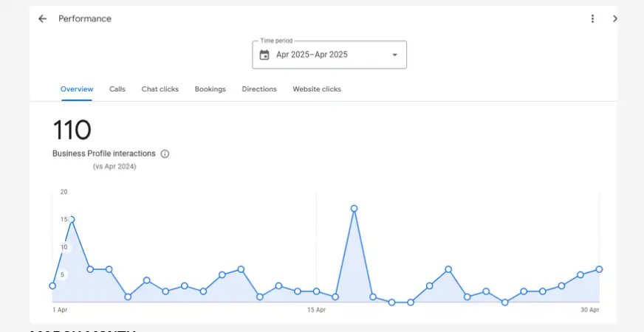Click the (vs Apr 2024) comparison text

(114, 167)
